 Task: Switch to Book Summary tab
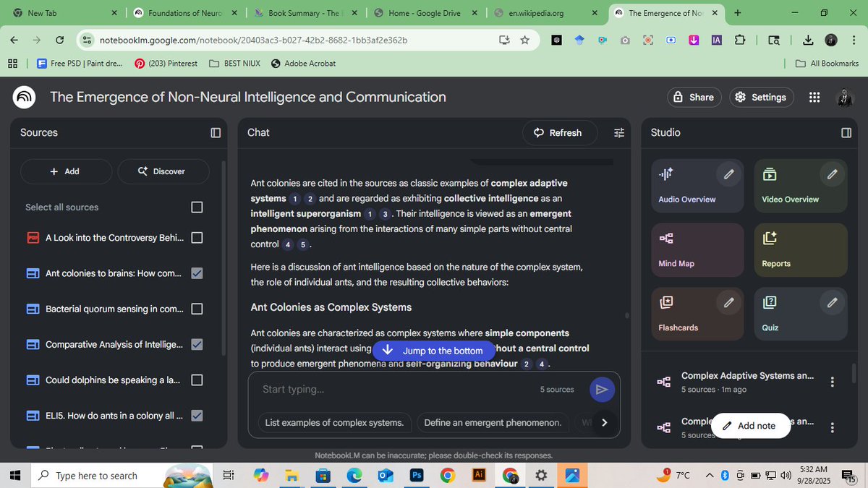[304, 13]
